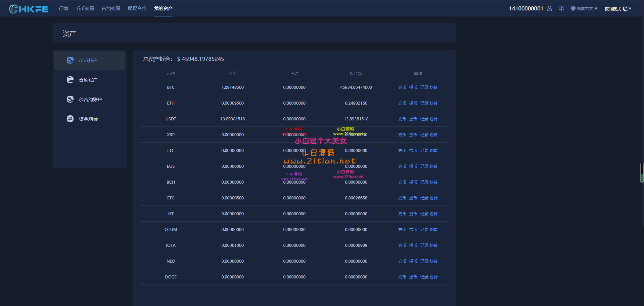The width and height of the screenshot is (644, 306).
Task: Click the 资金划转 sidebar icon
Action: coord(70,119)
